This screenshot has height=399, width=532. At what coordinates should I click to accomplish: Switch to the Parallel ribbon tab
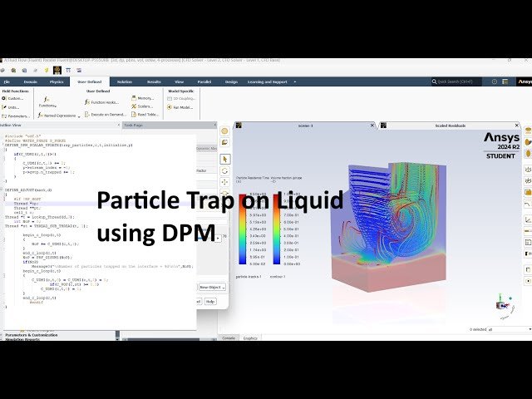point(204,81)
